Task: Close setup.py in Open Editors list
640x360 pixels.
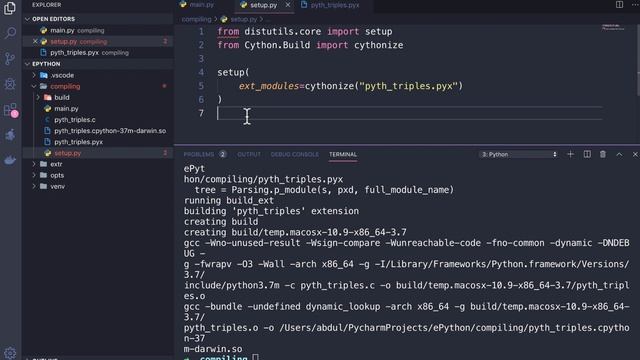Action: (x=35, y=41)
